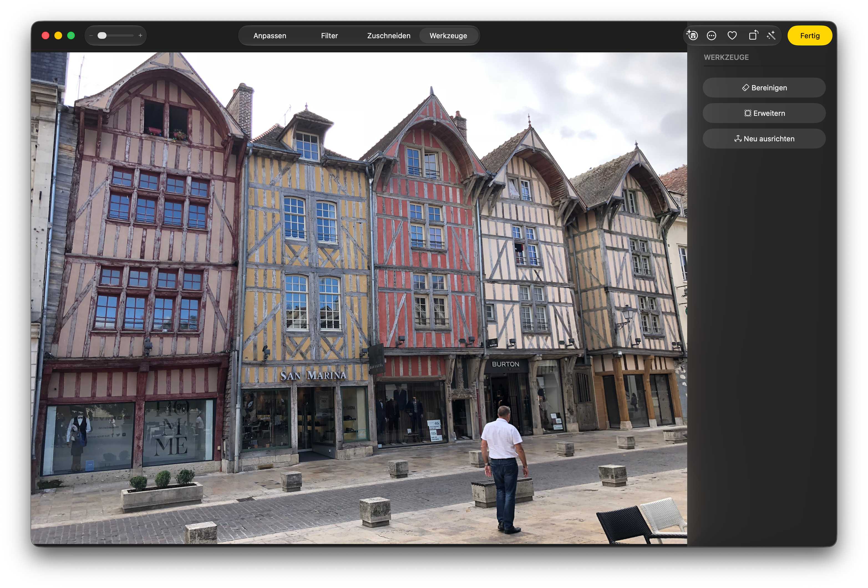Viewport: 868px width, 588px height.
Task: Switch to the Anpassen tab
Action: pos(270,35)
